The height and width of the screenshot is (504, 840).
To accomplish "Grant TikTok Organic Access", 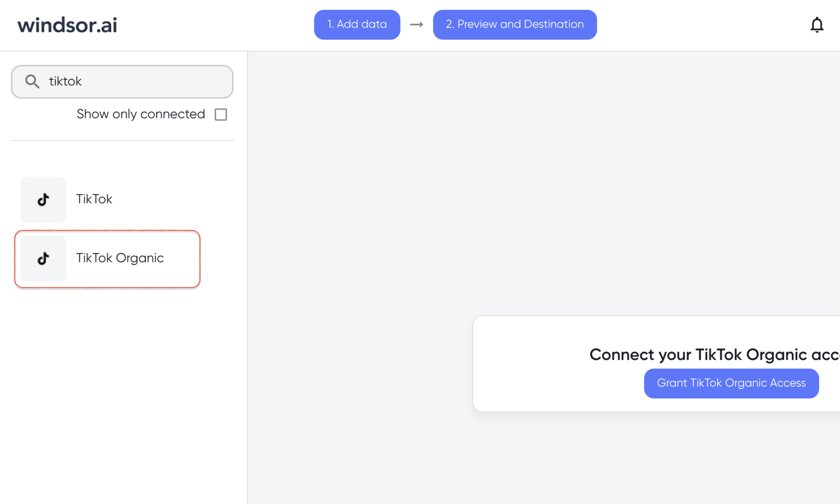I will [x=731, y=383].
